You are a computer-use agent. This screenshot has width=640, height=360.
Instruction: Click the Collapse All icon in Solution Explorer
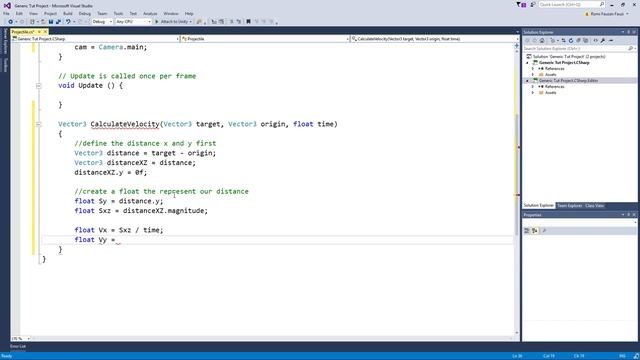[578, 40]
